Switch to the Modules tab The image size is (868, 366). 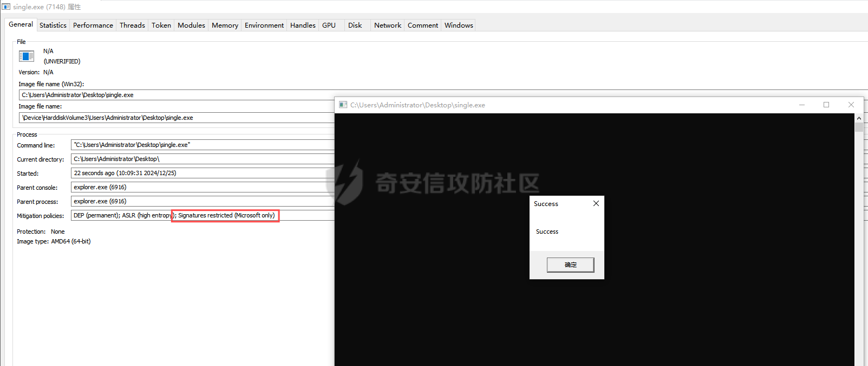pos(191,25)
